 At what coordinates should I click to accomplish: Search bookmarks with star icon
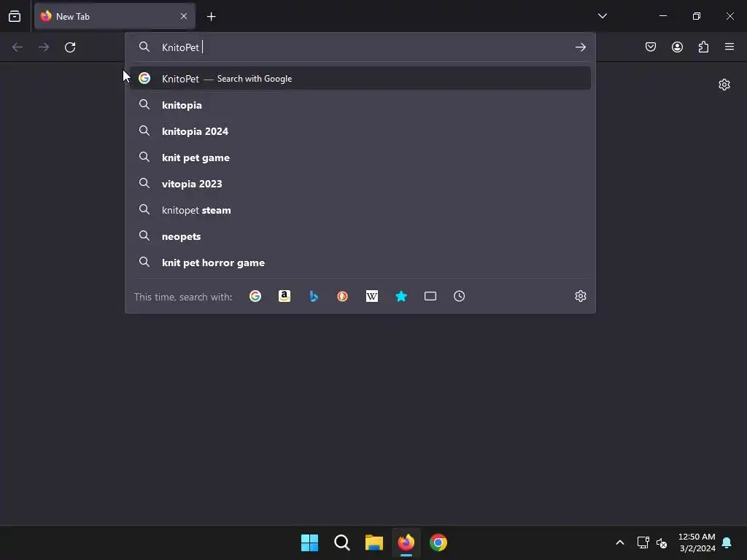(401, 296)
